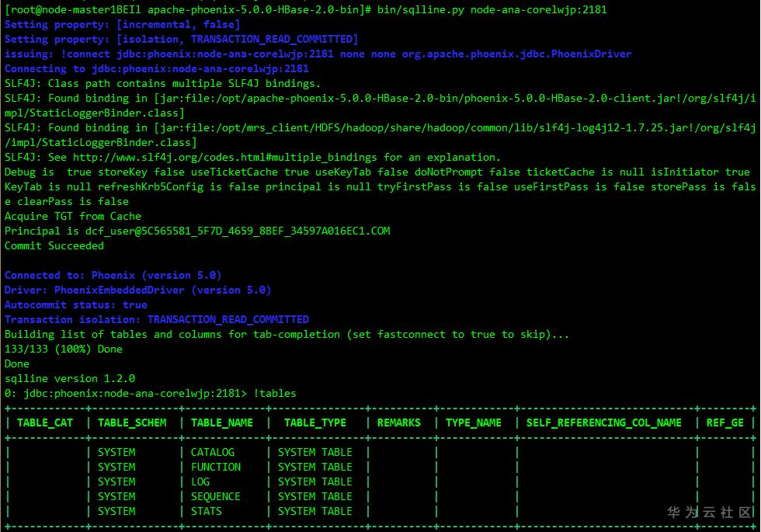Image resolution: width=761 pixels, height=532 pixels.
Task: Click the !tables command at the prompt
Action: (275, 393)
